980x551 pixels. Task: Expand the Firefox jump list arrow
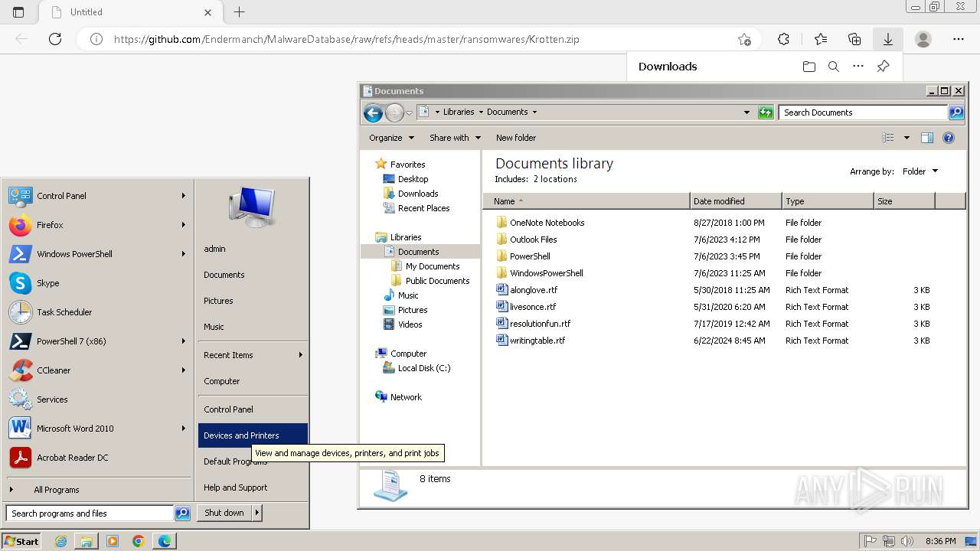[x=183, y=225]
